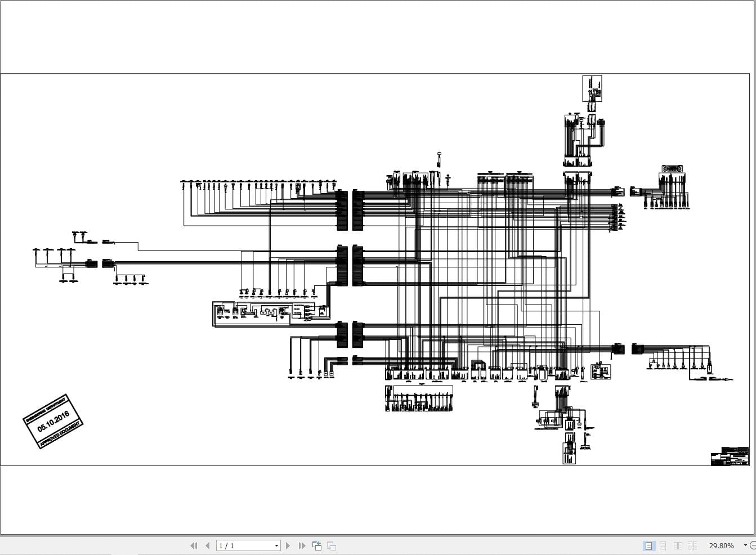756x555 pixels.
Task: Click the 29.80% zoom value
Action: click(x=721, y=545)
